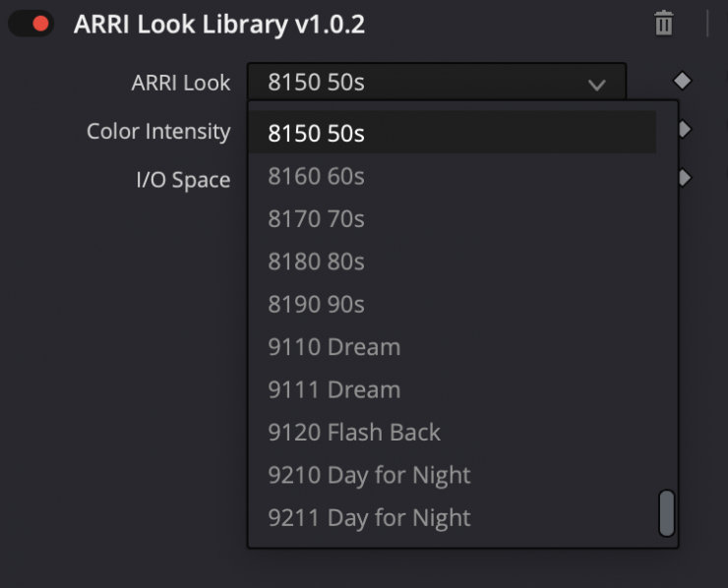The height and width of the screenshot is (588, 728).
Task: Select the 8150 50s look option
Action: (453, 133)
